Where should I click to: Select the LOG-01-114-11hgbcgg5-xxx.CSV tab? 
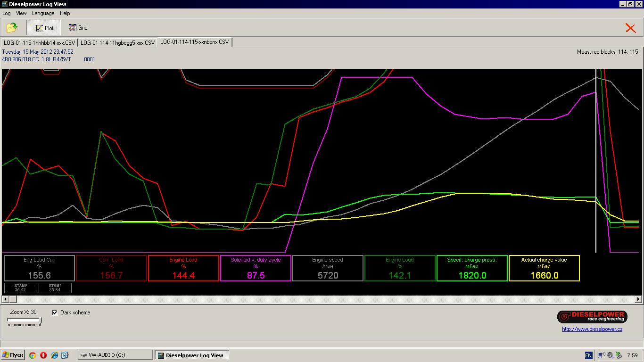point(117,42)
